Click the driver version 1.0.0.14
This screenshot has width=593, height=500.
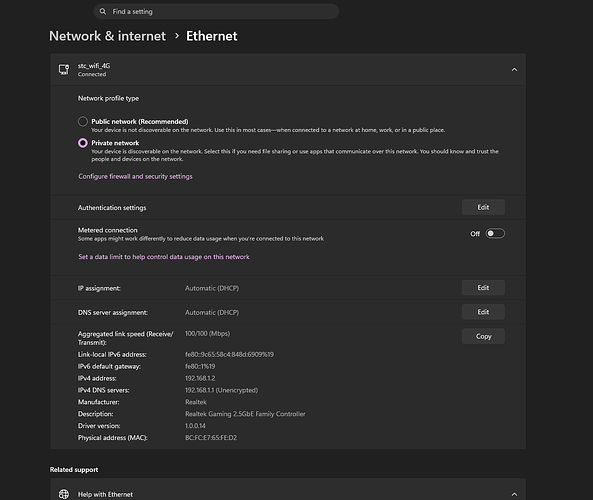coord(195,425)
